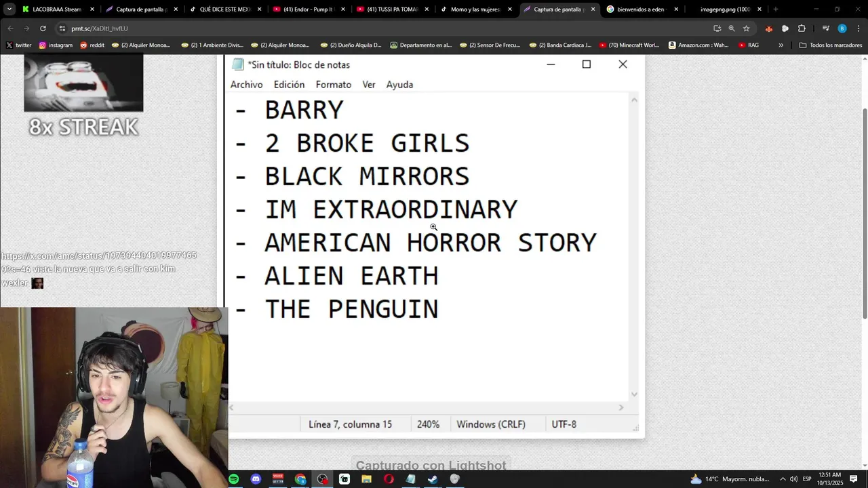
Task: Open the Banda Cardiaca bookmark
Action: [559, 45]
